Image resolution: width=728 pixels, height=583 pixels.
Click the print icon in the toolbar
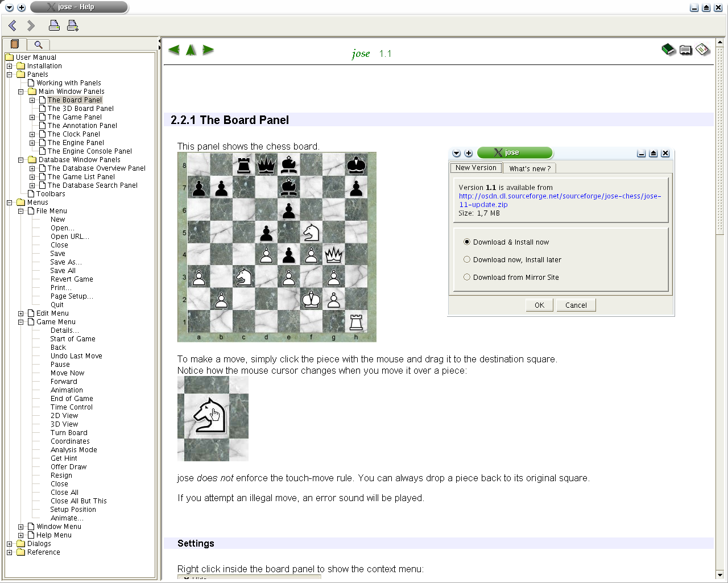coord(54,25)
